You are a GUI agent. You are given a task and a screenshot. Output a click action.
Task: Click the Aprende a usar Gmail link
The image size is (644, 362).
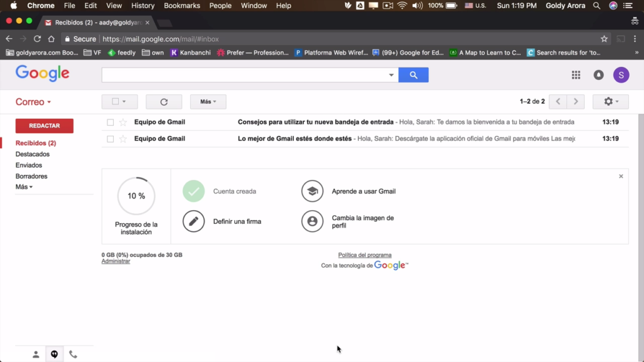(x=363, y=191)
